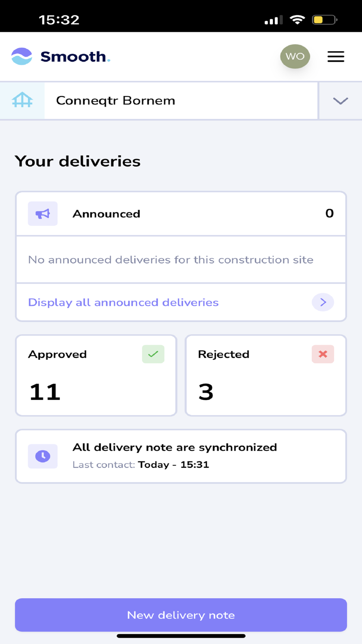
Task: Open the hamburger menu
Action: click(x=336, y=57)
